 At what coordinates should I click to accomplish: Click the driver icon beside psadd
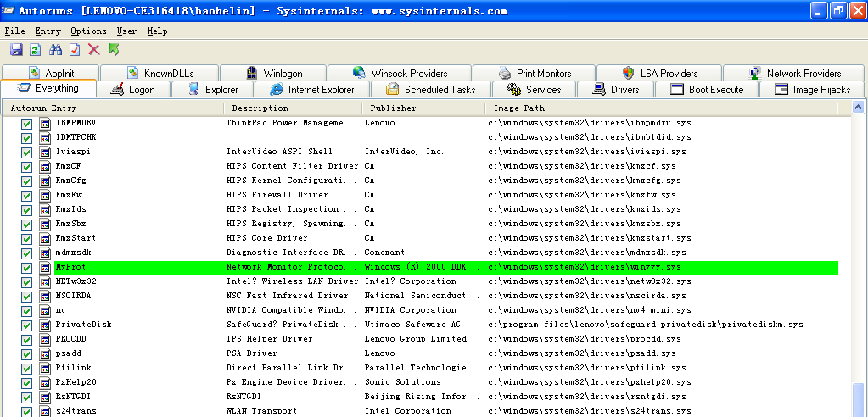(45, 354)
